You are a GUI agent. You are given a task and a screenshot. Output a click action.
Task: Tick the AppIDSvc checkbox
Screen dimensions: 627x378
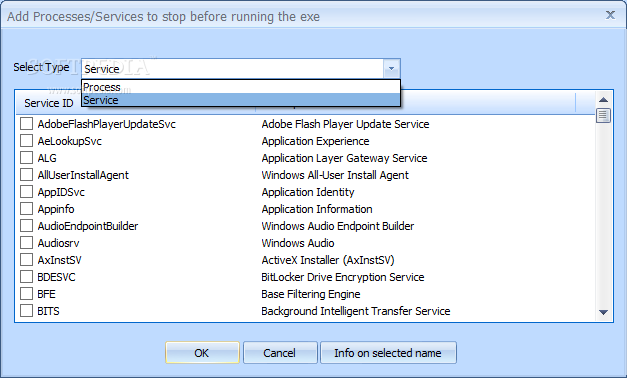click(26, 192)
